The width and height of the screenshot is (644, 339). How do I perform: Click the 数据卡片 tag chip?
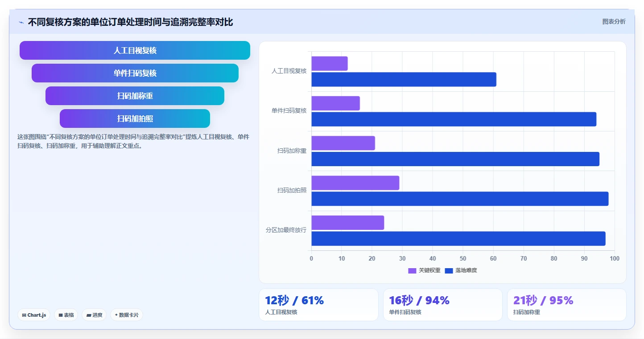(x=127, y=315)
